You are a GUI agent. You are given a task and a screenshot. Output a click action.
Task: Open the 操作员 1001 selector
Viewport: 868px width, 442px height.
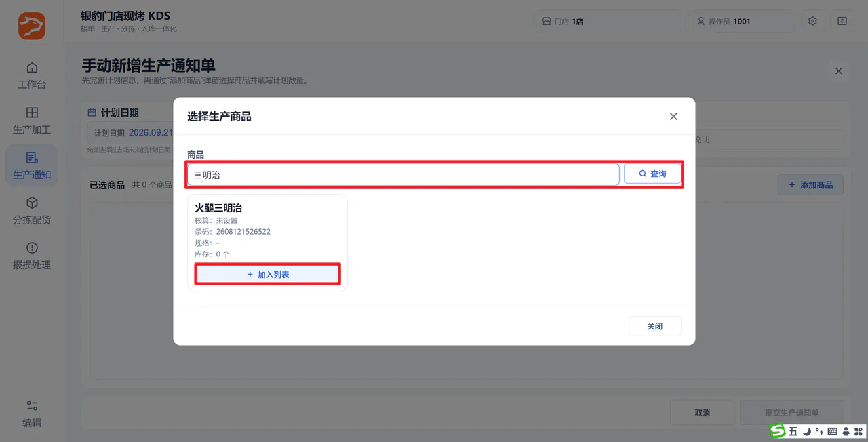[x=742, y=21]
